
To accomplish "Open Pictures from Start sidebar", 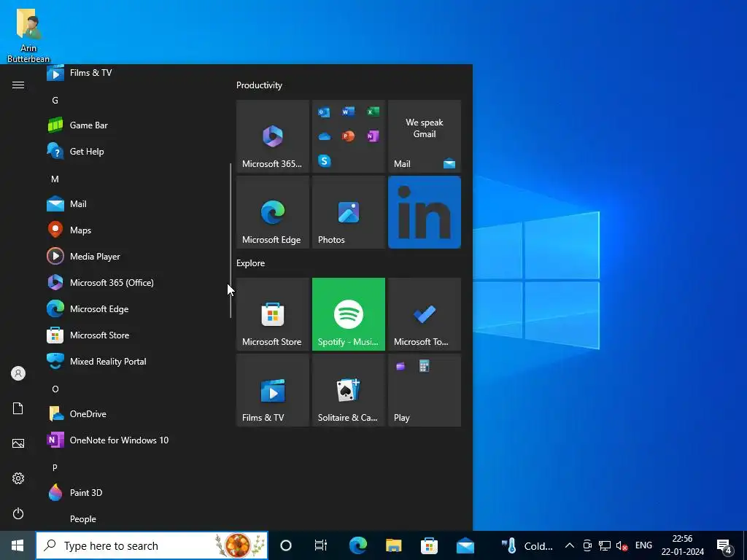I will click(18, 443).
